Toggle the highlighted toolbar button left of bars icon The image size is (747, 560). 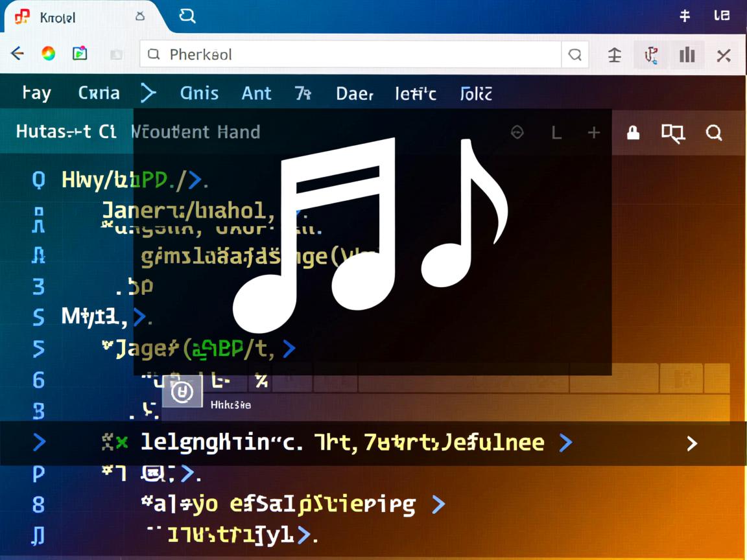coord(651,55)
